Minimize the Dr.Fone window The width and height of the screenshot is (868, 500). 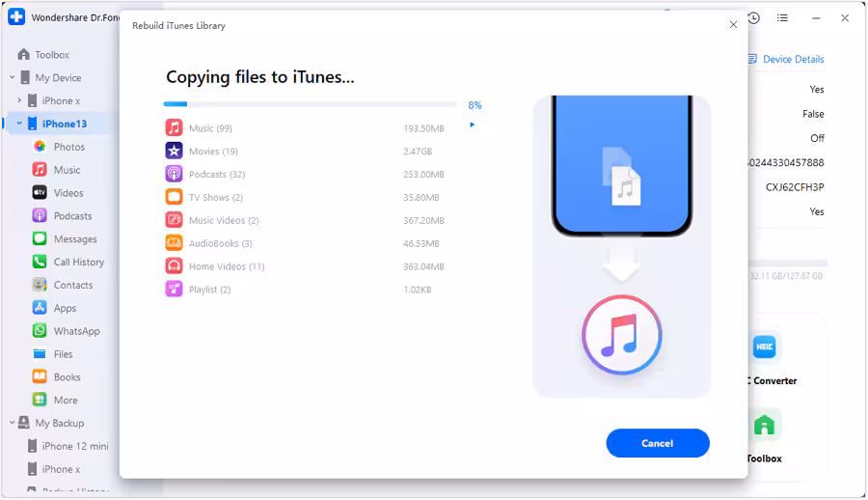(x=816, y=17)
